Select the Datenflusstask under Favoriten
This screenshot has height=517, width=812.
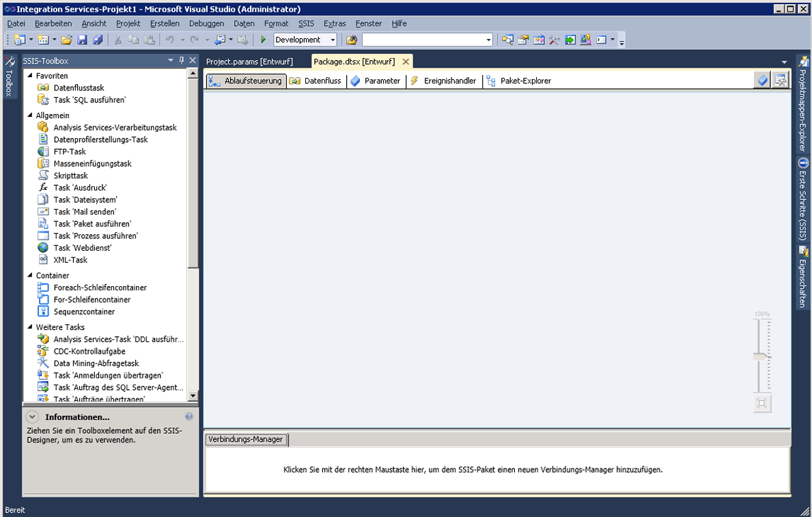pyautogui.click(x=77, y=87)
